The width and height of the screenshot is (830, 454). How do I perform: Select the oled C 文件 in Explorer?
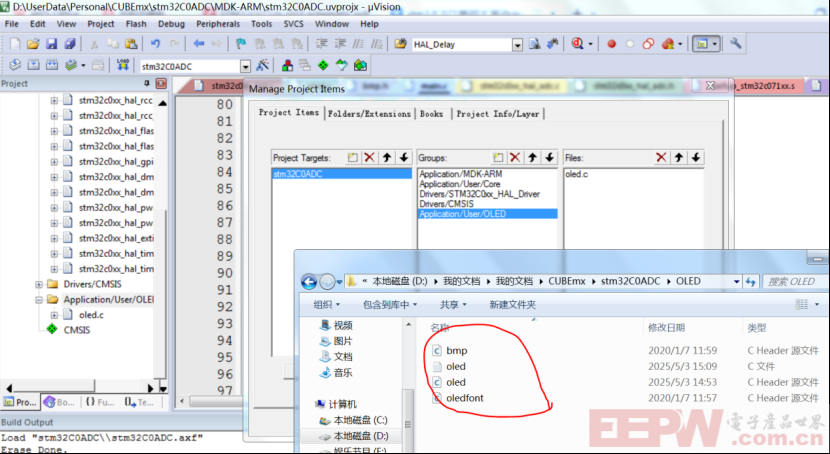pos(456,366)
